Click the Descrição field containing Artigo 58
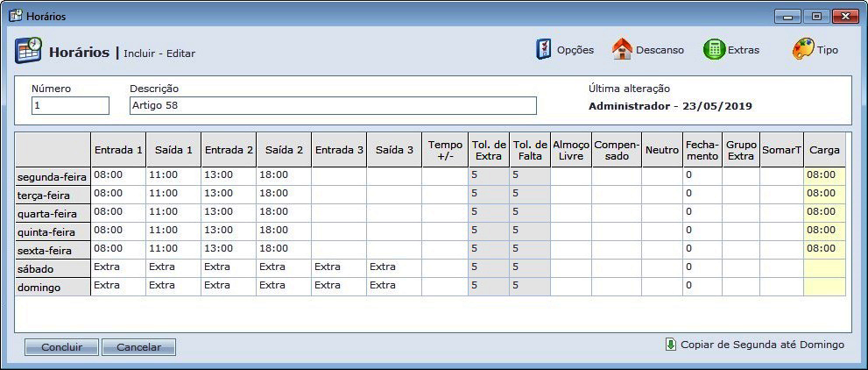Viewport: 868px width, 370px height. (x=333, y=106)
